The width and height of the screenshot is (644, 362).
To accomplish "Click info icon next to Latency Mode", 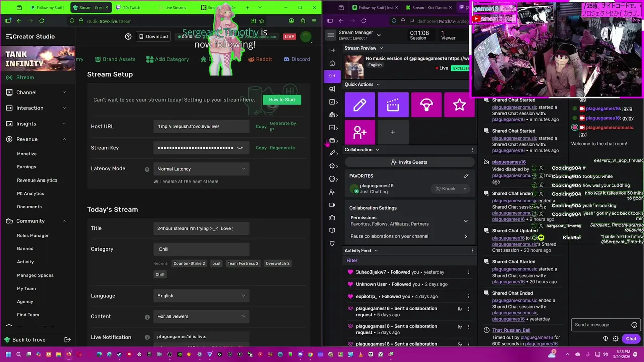I will pos(147,169).
